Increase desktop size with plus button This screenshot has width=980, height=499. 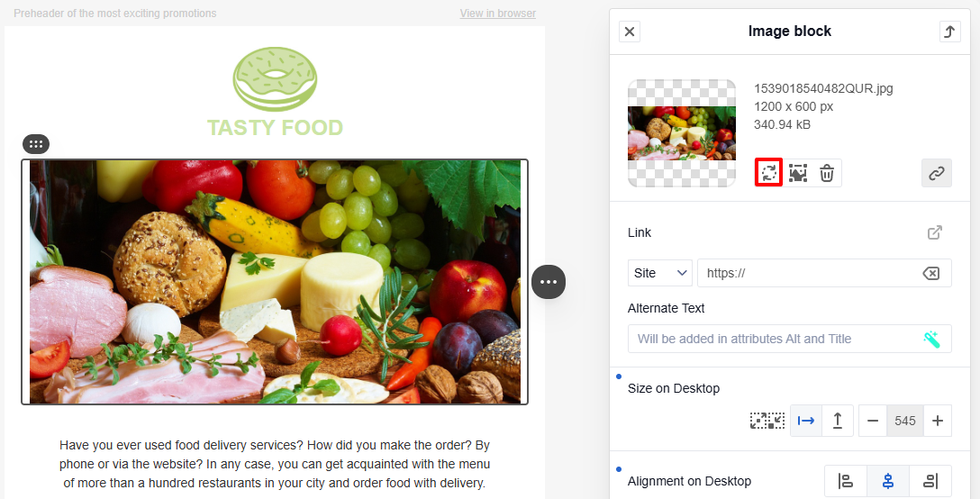tap(937, 421)
